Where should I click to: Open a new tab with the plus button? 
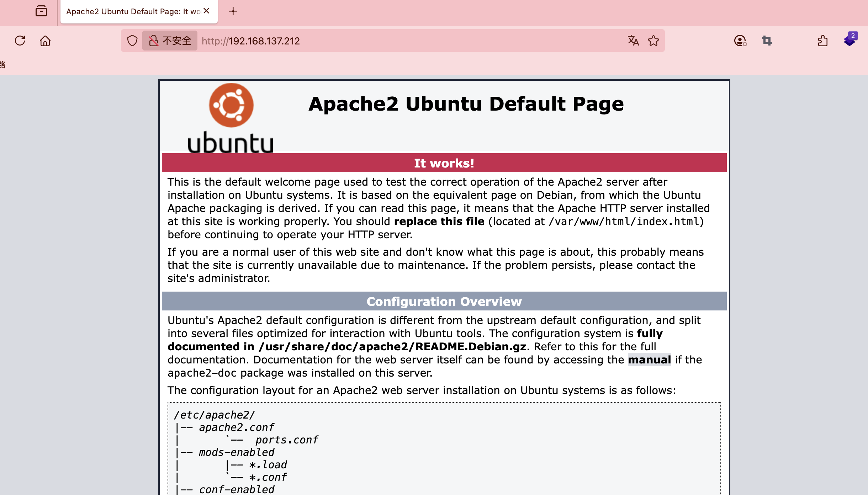pos(233,11)
